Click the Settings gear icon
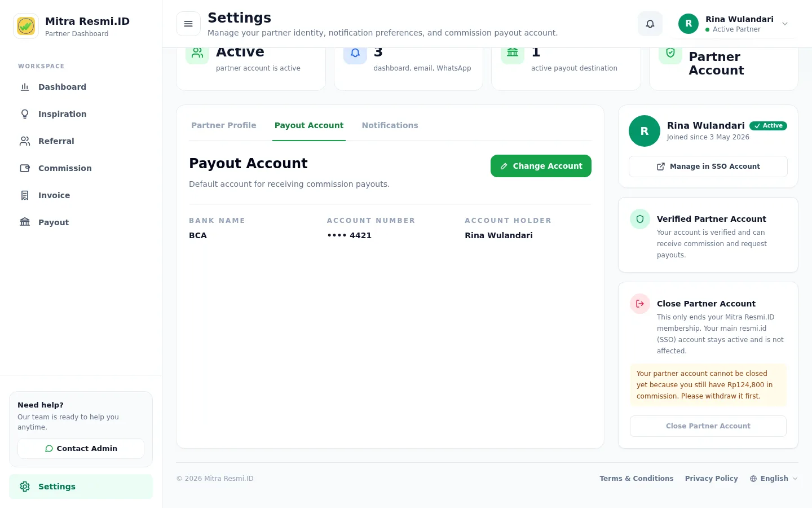 [x=25, y=487]
